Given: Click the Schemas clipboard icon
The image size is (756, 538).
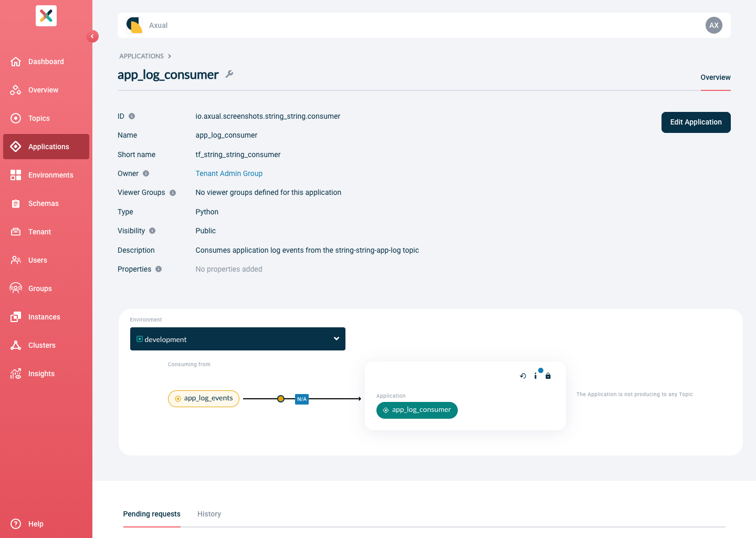Looking at the screenshot, I should [x=16, y=203].
